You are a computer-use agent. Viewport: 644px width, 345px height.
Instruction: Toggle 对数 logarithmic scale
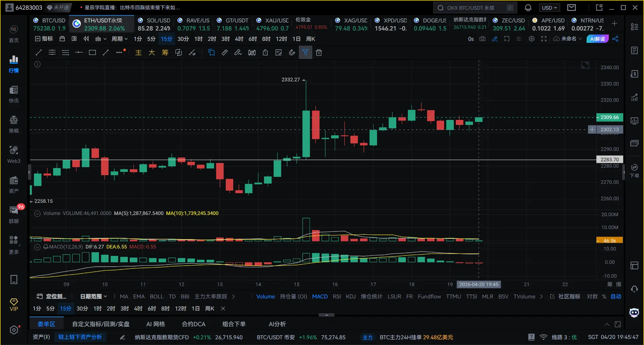(x=592, y=296)
